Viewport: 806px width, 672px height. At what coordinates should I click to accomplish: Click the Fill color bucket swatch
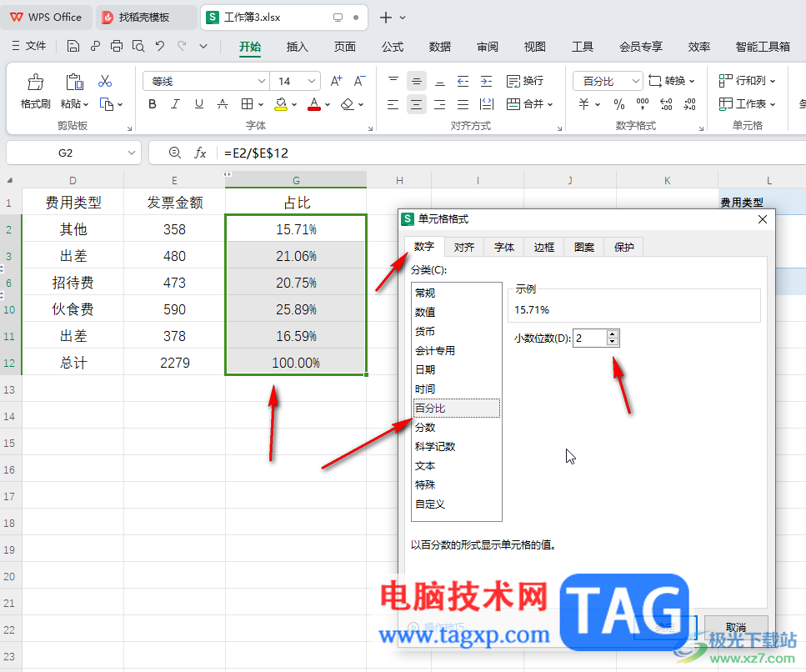pos(281,104)
